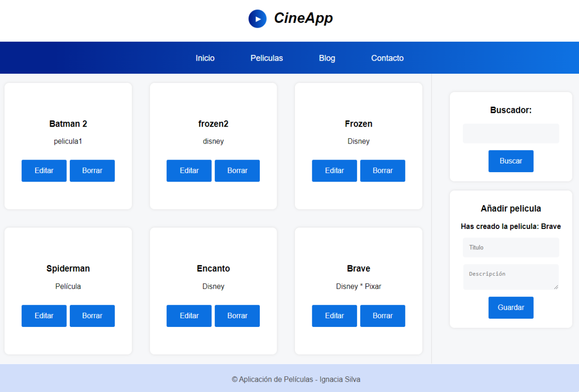Go to the Peliculas nav link

267,58
